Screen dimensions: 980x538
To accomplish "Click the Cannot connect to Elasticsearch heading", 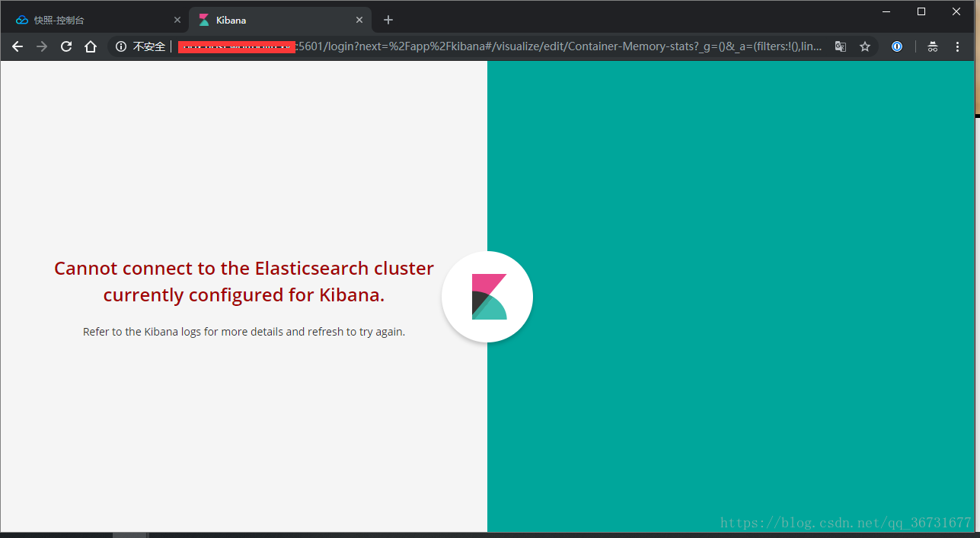I will click(x=244, y=282).
